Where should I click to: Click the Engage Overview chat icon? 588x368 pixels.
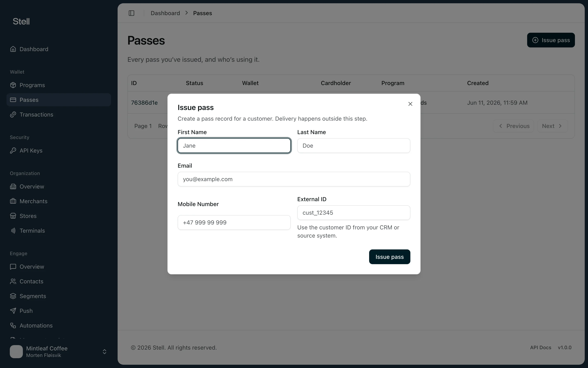tap(13, 267)
